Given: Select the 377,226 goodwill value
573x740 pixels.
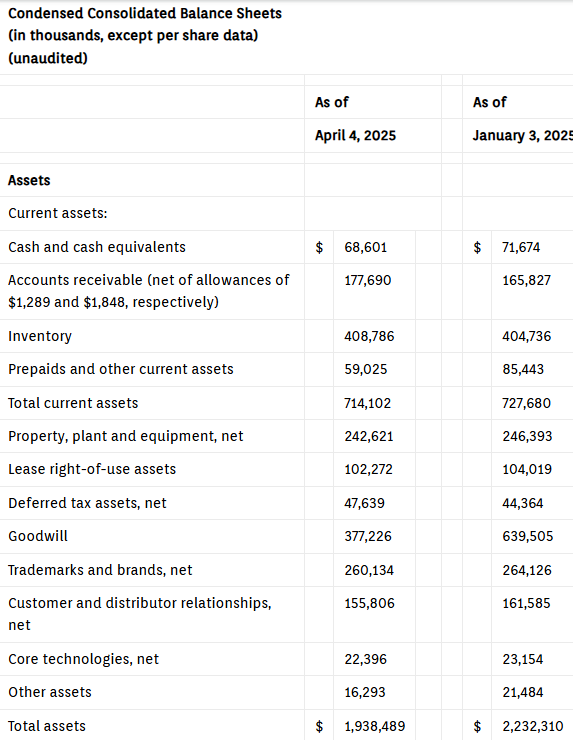Looking at the screenshot, I should 368,536.
